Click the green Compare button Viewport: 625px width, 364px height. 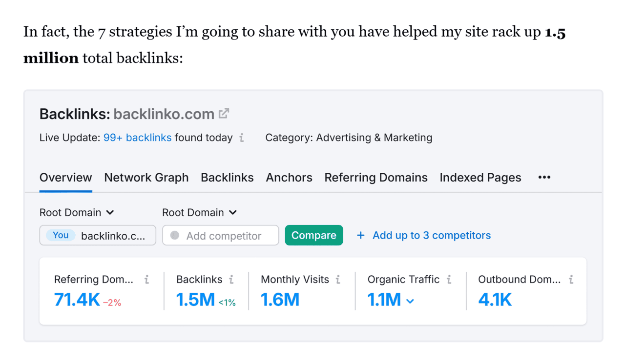tap(314, 235)
